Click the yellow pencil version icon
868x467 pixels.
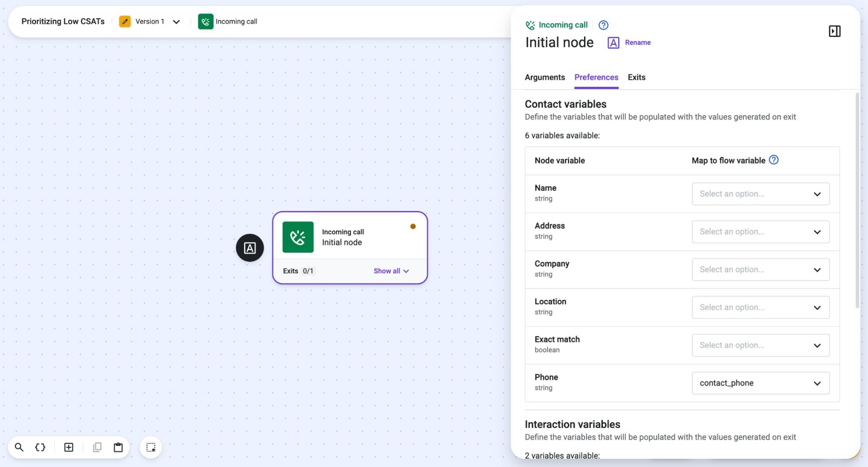[x=125, y=21]
